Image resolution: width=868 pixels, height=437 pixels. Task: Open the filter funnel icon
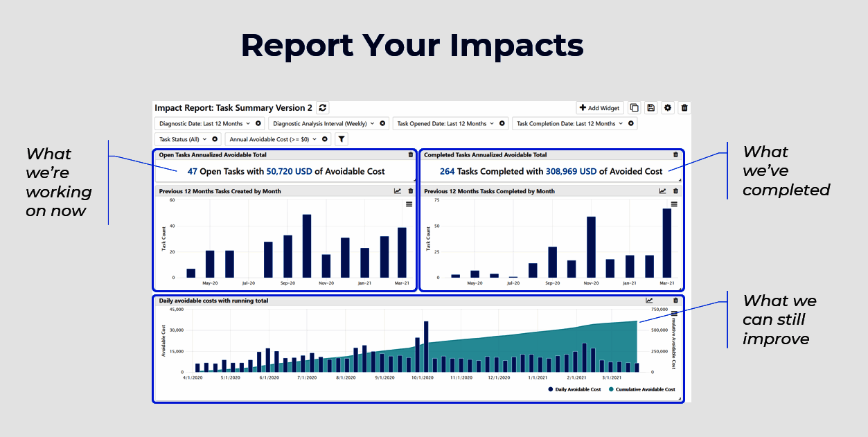click(341, 139)
